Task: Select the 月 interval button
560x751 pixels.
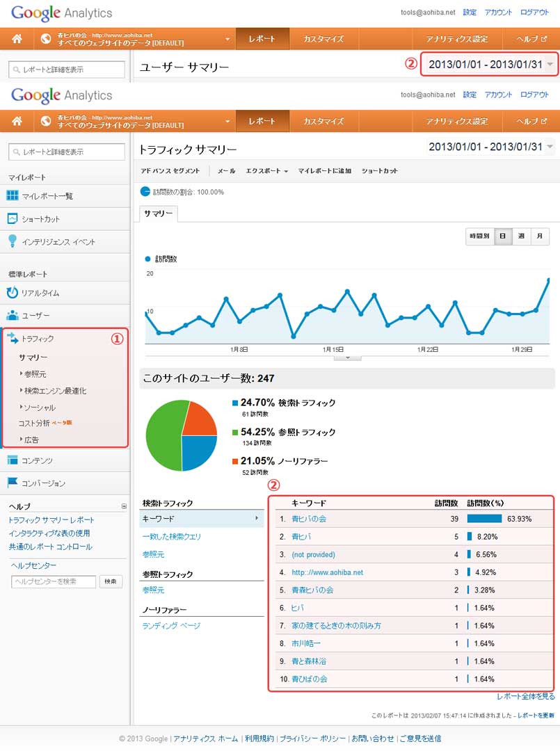Action: 540,236
